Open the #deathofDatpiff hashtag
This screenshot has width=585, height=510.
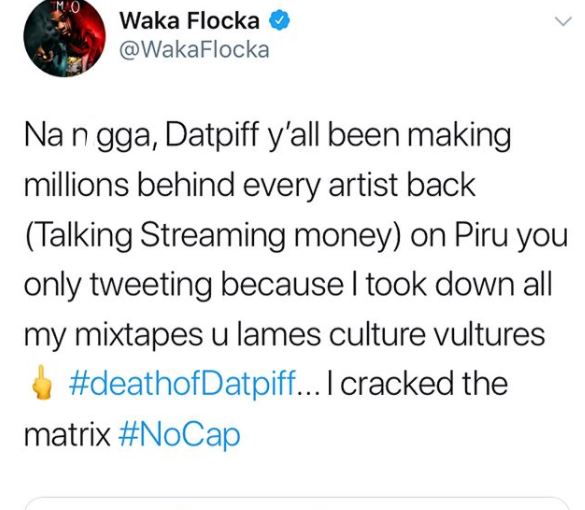coord(183,385)
